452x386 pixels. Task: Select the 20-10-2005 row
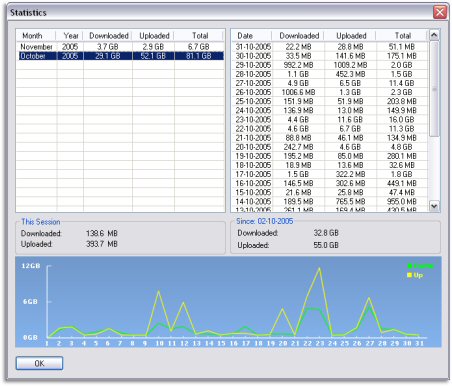330,147
